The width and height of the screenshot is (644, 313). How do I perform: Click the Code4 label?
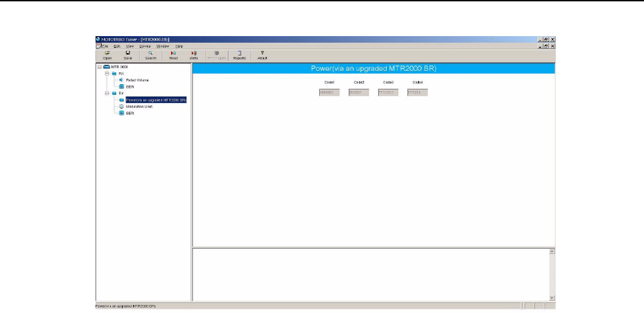[x=418, y=82]
